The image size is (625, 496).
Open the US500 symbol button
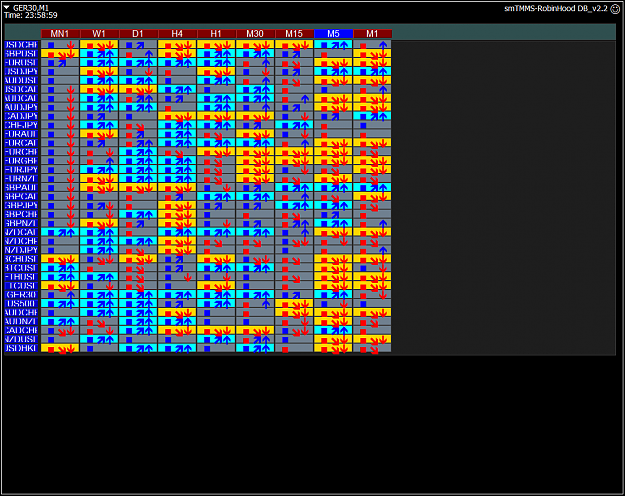click(22, 303)
